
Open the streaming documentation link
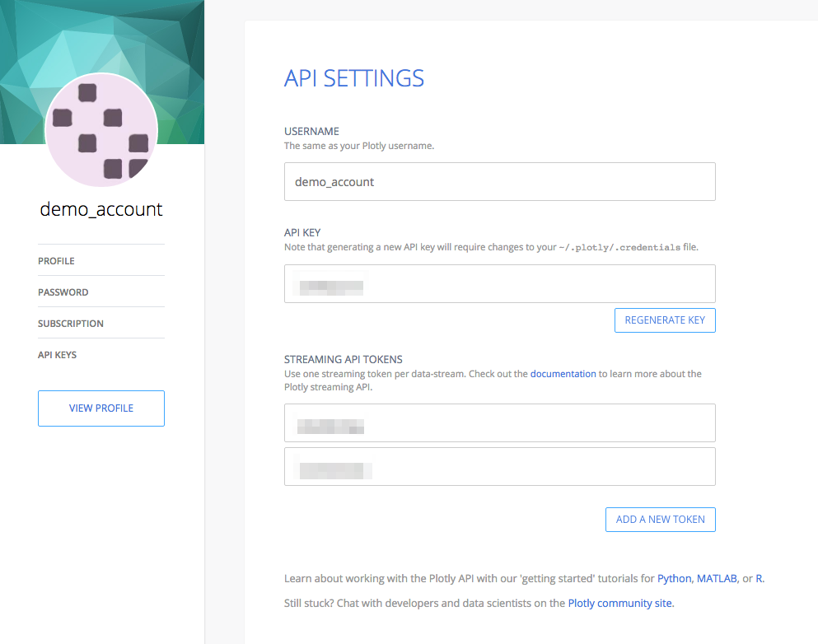point(563,374)
